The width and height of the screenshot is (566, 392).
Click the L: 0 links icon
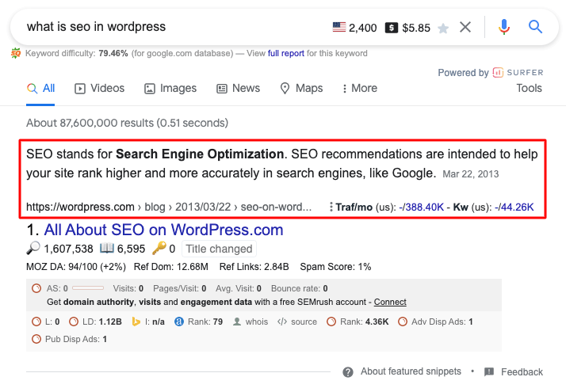click(x=36, y=322)
